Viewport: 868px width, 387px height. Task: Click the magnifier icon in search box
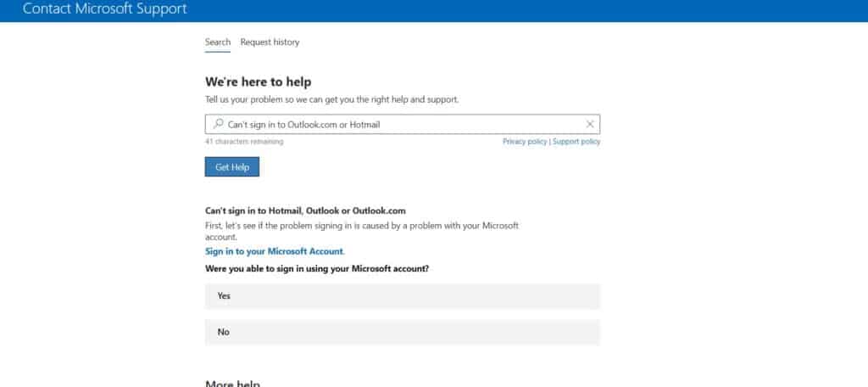(218, 124)
